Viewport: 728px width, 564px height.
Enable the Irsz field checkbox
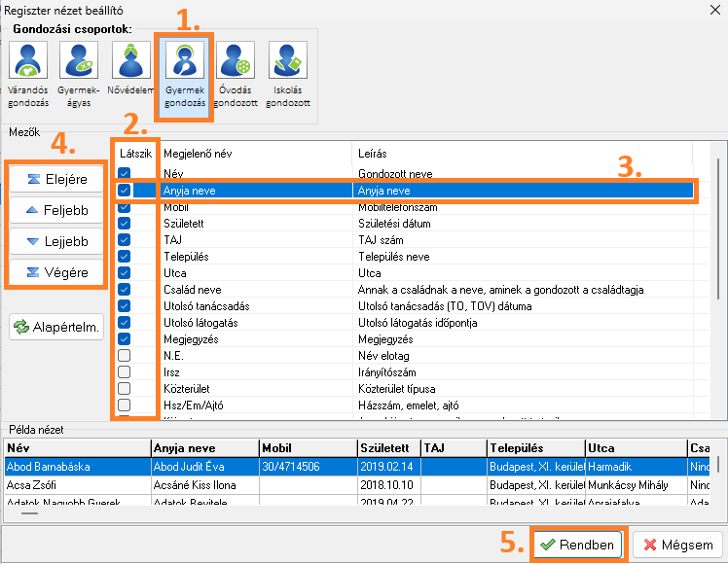point(125,372)
